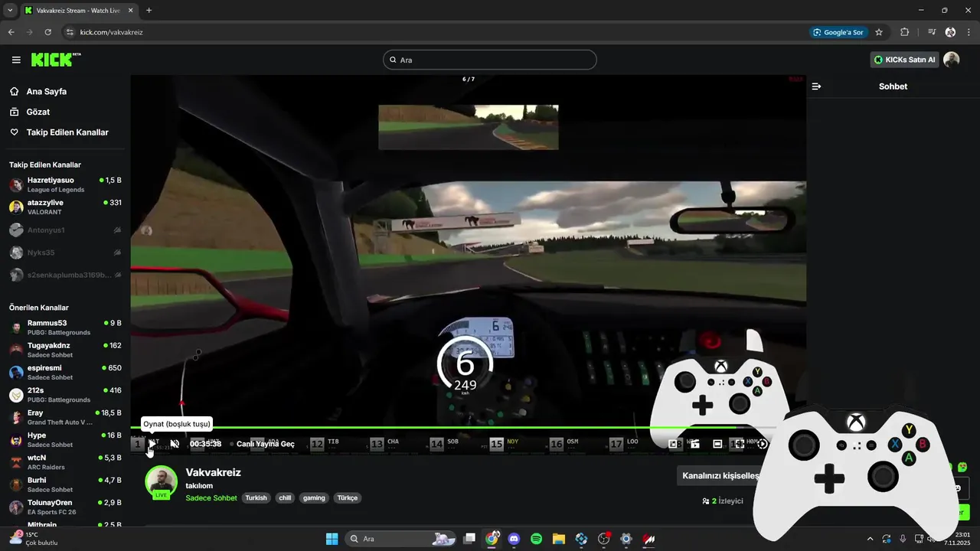The width and height of the screenshot is (980, 551).
Task: Open wtcN ARC Raiders channel
Action: 65,462
